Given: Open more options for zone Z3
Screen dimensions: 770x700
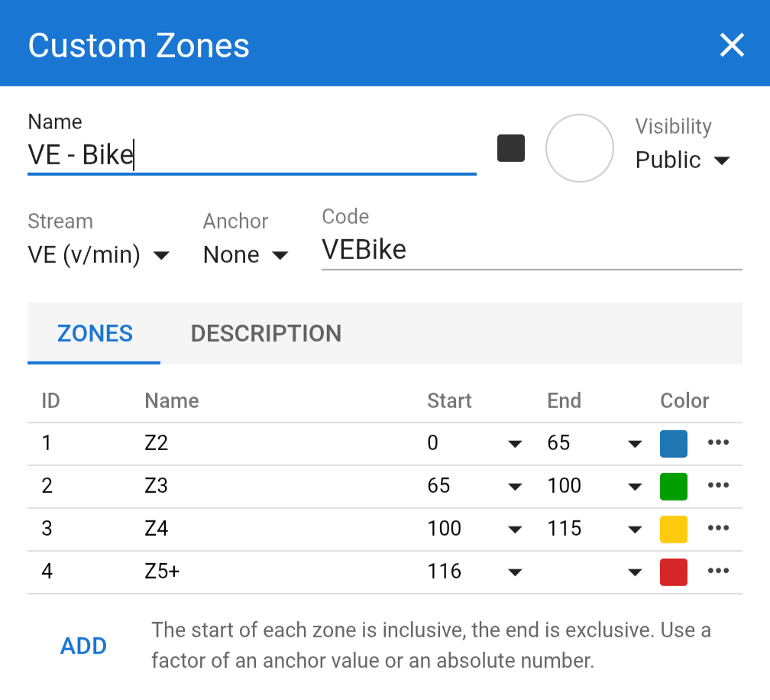Looking at the screenshot, I should coord(718,486).
